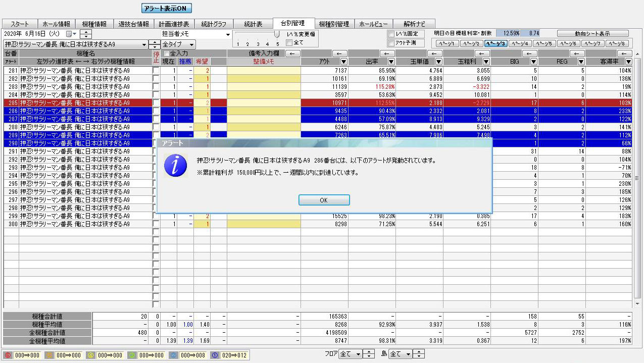Open the フロア dropdown at the bottom
The height and width of the screenshot is (363, 644).
pyautogui.click(x=358, y=354)
